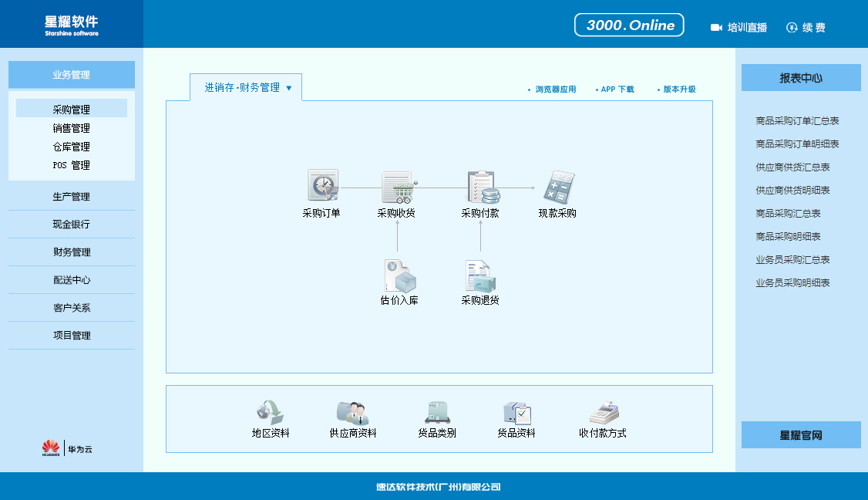
Task: Click the 采购退货 return icon
Action: pyautogui.click(x=480, y=276)
